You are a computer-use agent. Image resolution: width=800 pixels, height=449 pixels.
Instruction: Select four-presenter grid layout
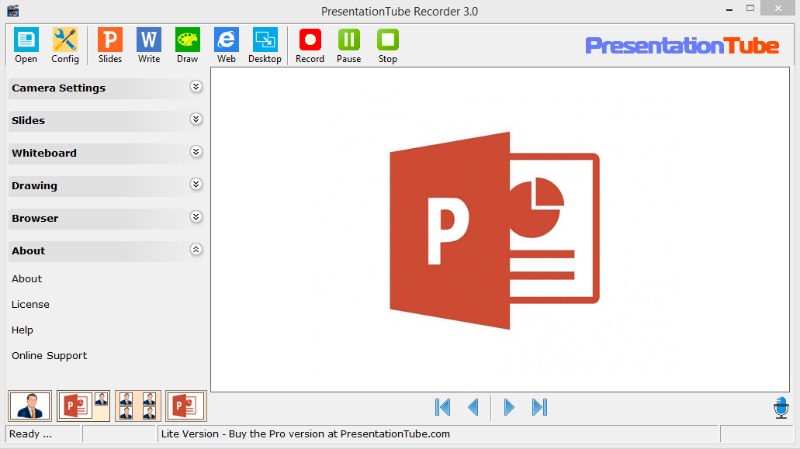138,406
